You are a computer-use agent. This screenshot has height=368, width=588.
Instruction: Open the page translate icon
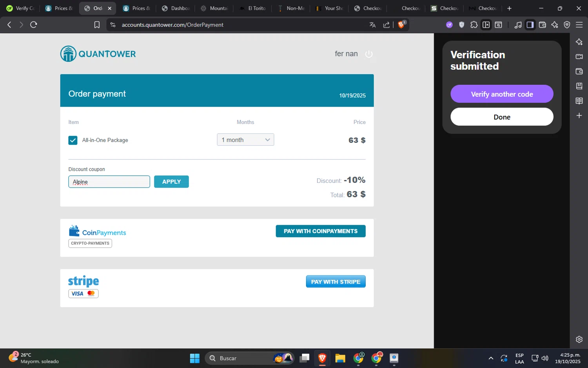coord(372,25)
